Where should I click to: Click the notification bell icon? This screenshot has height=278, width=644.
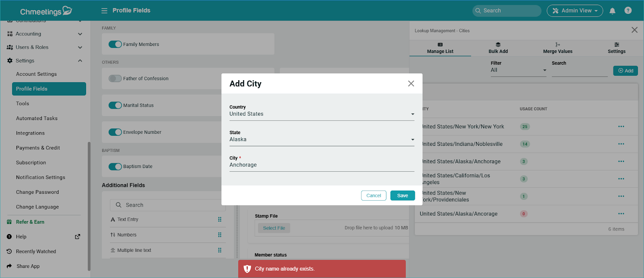(612, 11)
